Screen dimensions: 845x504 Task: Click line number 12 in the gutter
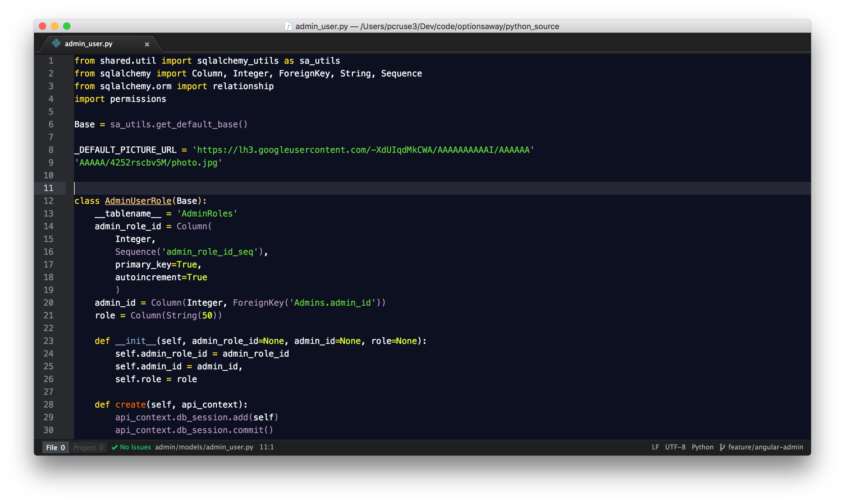pyautogui.click(x=49, y=201)
